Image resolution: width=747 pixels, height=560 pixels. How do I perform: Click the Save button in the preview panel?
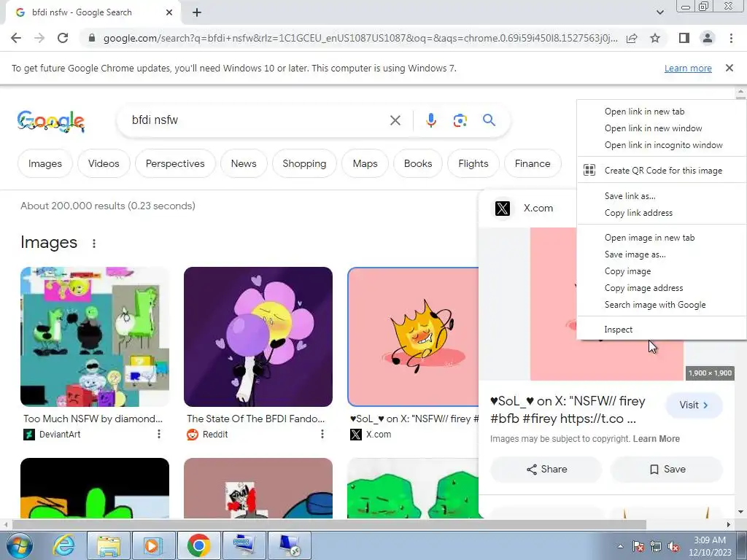pos(667,469)
